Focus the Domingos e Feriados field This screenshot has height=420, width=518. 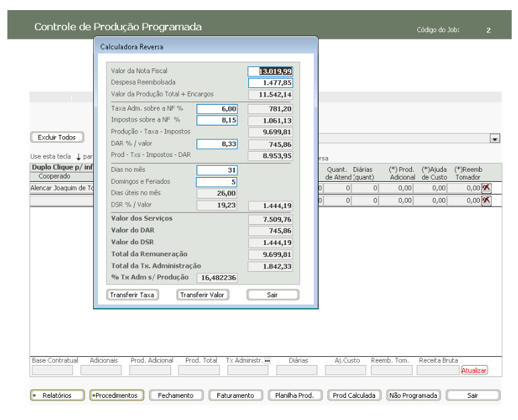coord(217,182)
